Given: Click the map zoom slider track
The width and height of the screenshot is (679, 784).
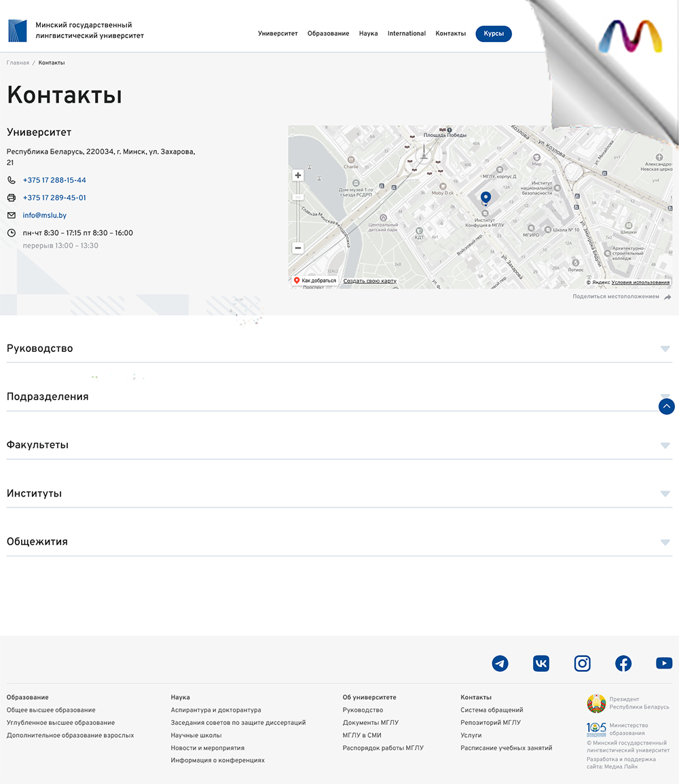Looking at the screenshot, I should pos(298,211).
